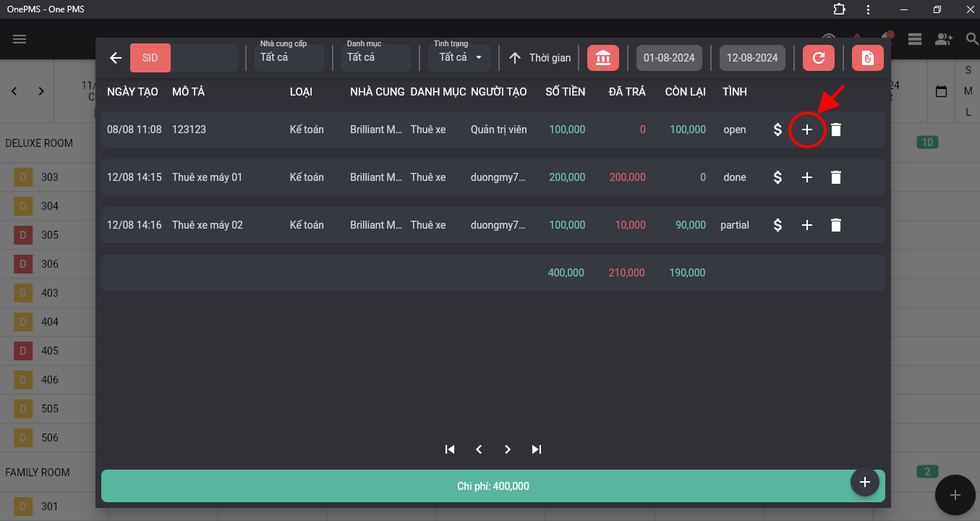
Task: Click plus icon on Thuê xe máy 01 row
Action: (807, 177)
